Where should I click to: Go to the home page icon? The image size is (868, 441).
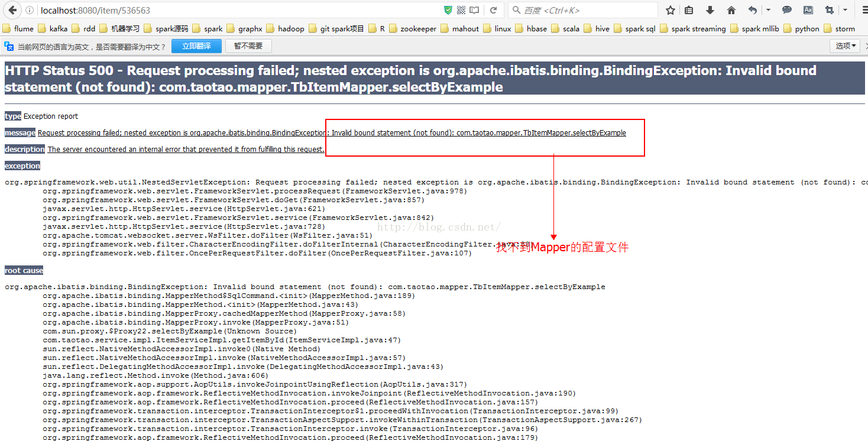click(731, 10)
